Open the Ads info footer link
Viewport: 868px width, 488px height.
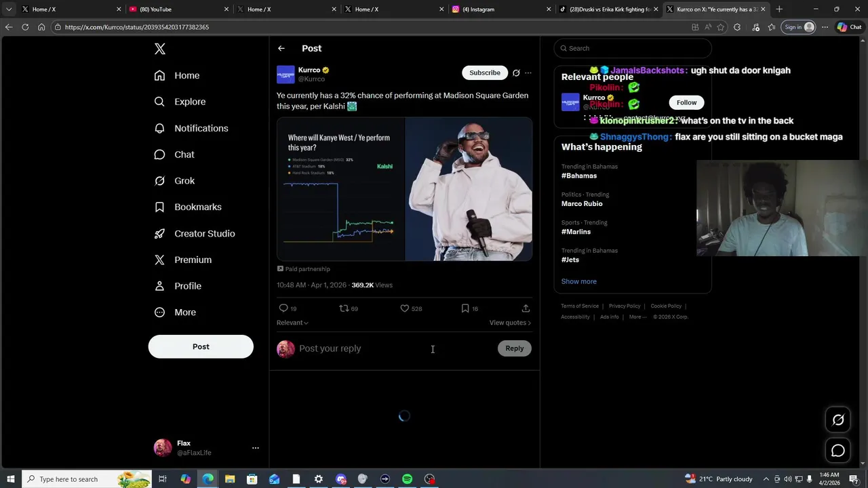[x=609, y=317]
